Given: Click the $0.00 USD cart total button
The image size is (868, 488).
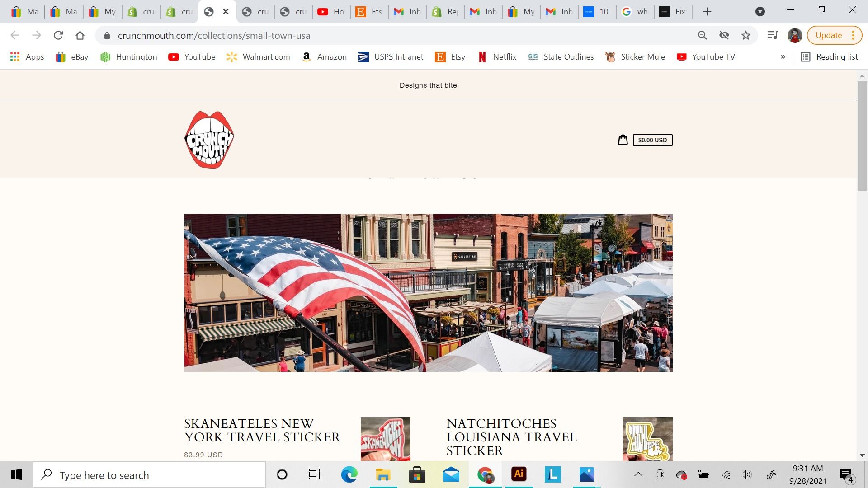Looking at the screenshot, I should click(x=652, y=140).
